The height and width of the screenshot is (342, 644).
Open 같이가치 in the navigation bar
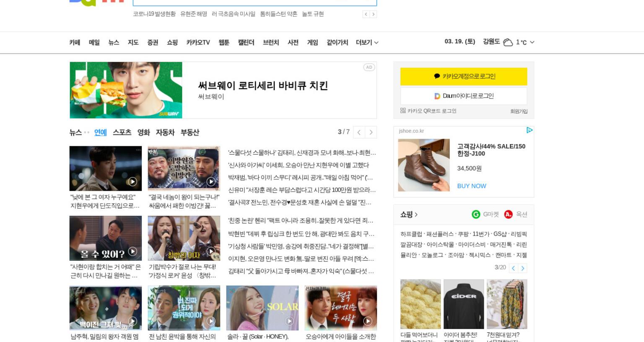click(x=338, y=42)
